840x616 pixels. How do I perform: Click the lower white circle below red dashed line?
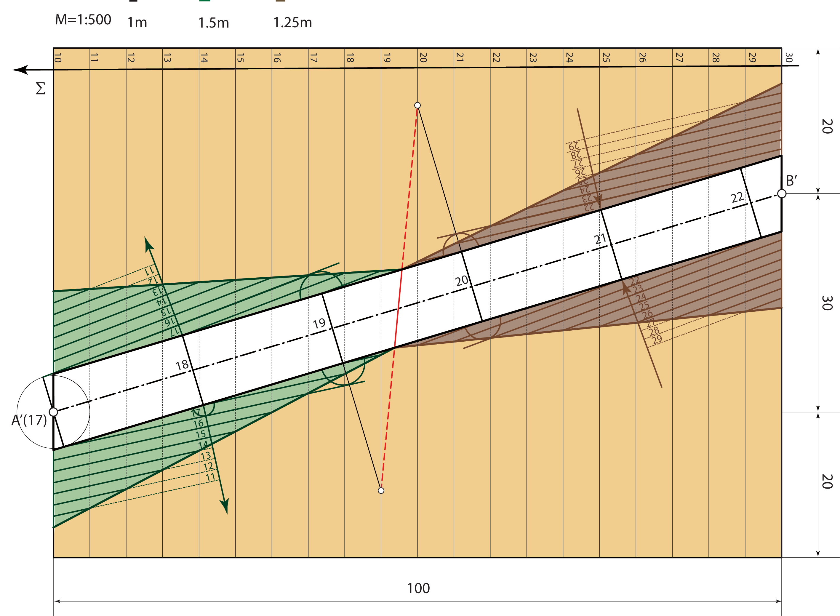coord(381,490)
